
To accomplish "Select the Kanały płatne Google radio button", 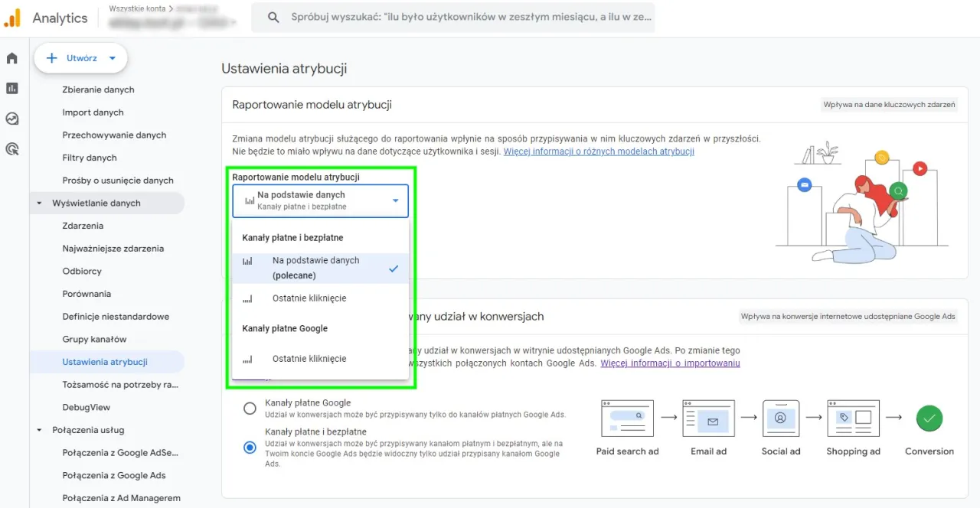I will point(250,409).
